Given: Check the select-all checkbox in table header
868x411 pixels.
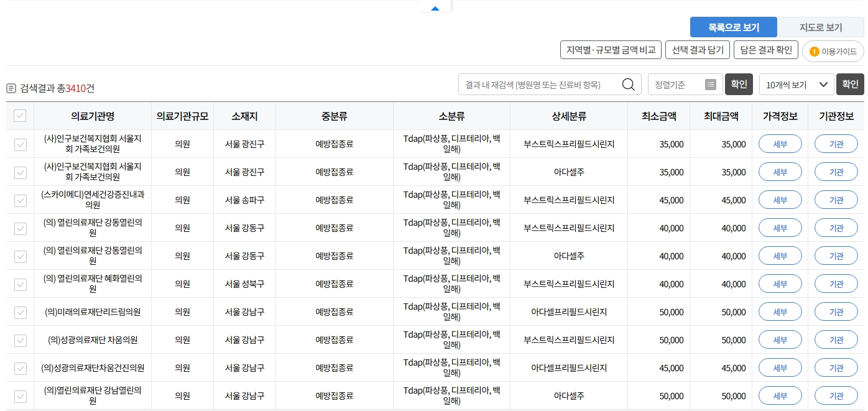Looking at the screenshot, I should (19, 116).
